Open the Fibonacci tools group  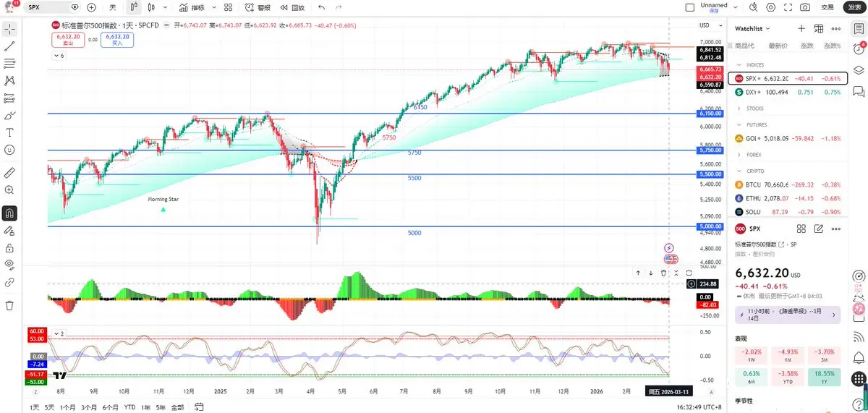pos(9,63)
